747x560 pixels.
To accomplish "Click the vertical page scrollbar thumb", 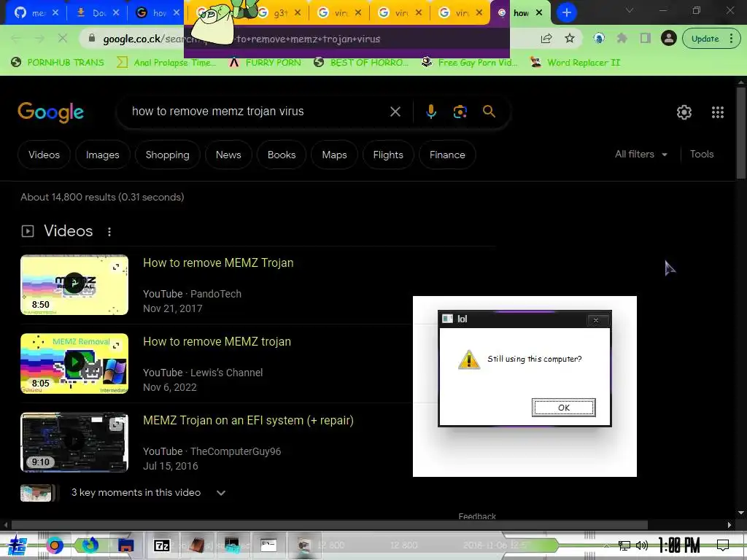I will (741, 133).
